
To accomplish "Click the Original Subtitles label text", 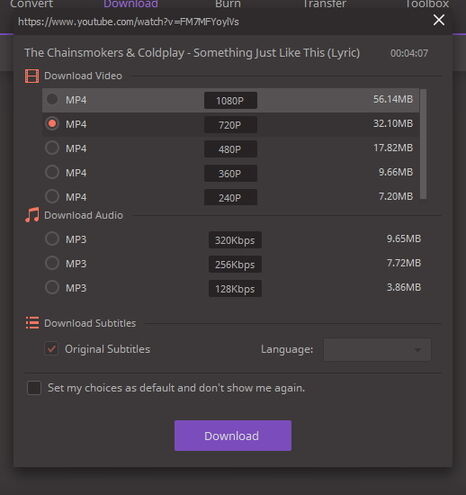I will pyautogui.click(x=107, y=349).
